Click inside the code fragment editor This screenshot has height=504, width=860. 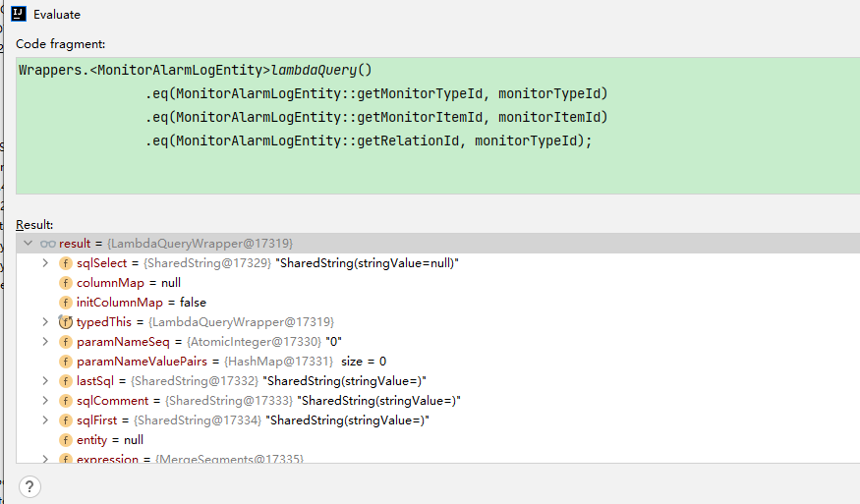point(437,126)
